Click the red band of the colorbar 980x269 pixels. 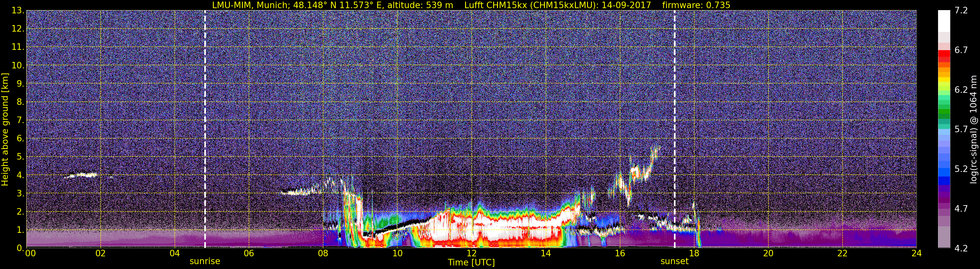point(944,55)
